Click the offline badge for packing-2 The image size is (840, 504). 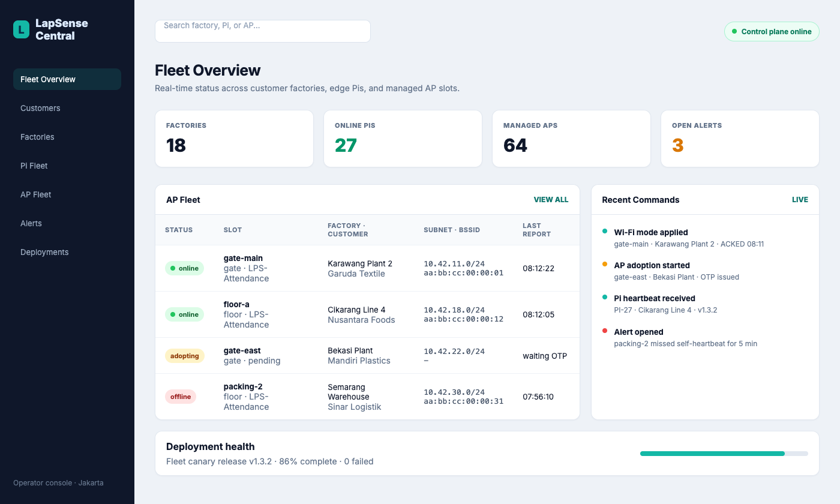(x=181, y=397)
